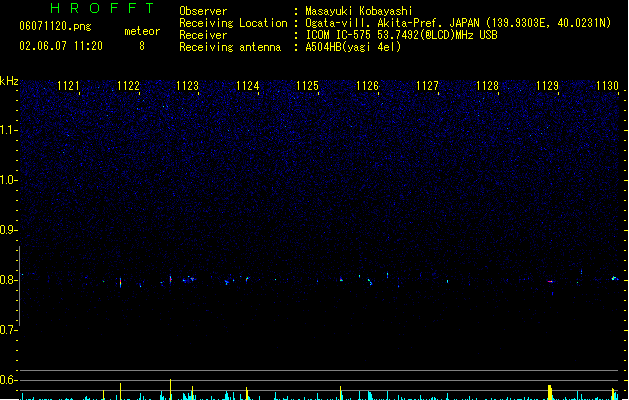Click the antenna value A504HB(yagi 4el)
This screenshot has width=629, height=400.
pos(353,47)
